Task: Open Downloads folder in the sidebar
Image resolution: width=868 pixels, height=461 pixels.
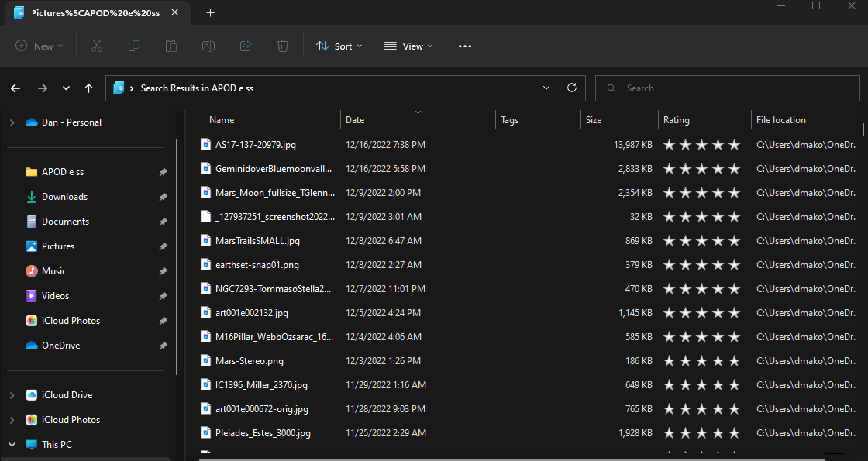Action: 64,197
